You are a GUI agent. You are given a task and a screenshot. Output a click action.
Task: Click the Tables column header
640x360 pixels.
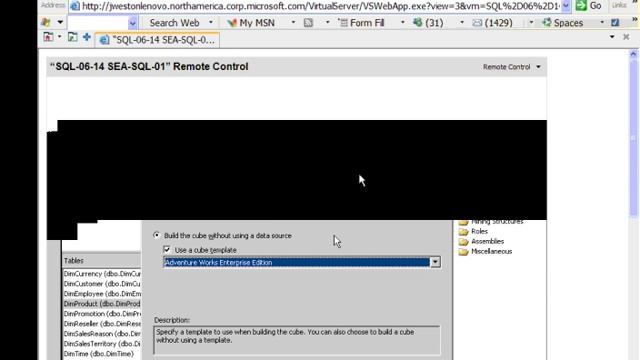(102, 260)
